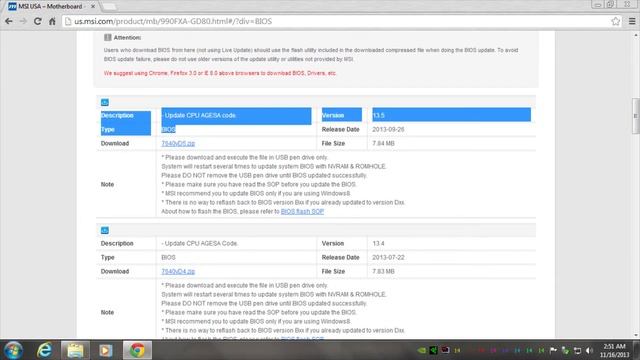The image size is (640, 360).
Task: Click the release date 2013-09-26
Action: [388, 129]
